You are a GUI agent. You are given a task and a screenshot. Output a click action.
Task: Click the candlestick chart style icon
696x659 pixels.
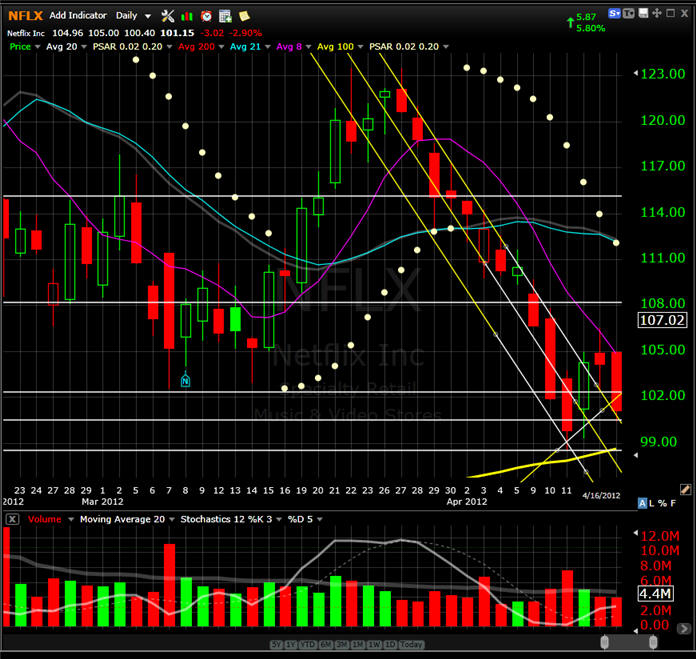tap(187, 17)
